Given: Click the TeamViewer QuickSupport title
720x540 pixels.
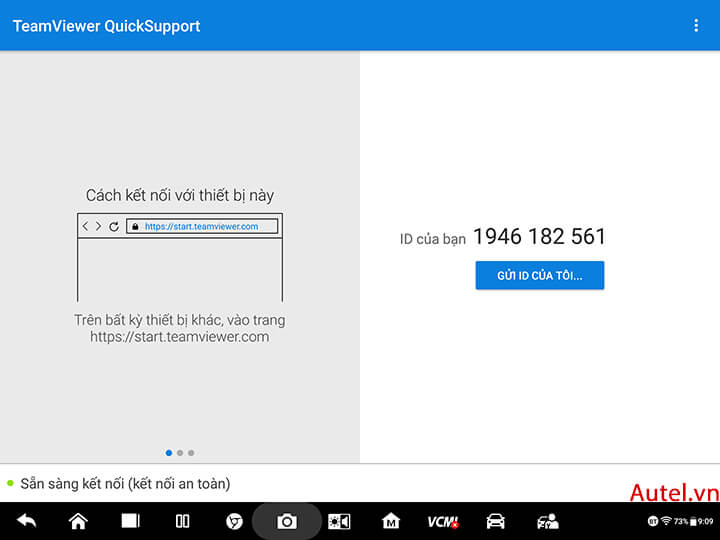Looking at the screenshot, I should coord(107,26).
